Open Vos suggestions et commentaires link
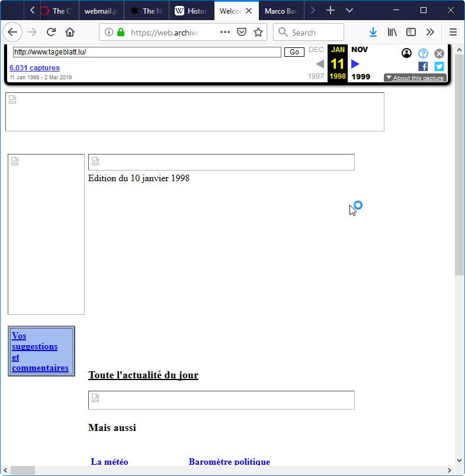Viewport: 465px width, 476px height. [40, 352]
